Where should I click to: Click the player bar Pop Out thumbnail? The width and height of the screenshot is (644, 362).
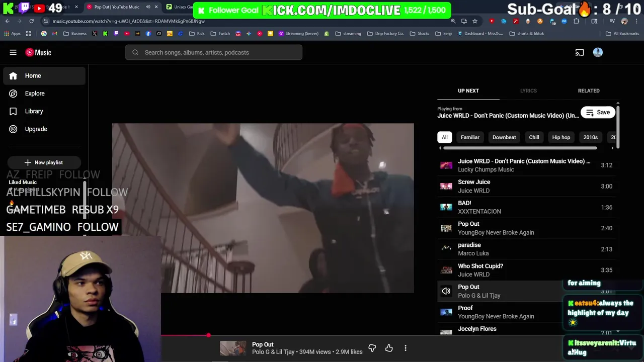[233, 348]
